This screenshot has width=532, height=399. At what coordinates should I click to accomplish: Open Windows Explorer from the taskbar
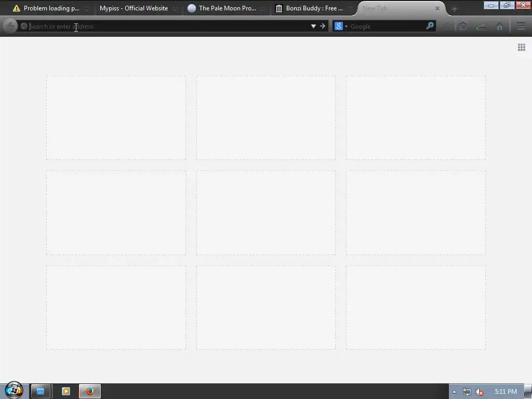[41, 391]
